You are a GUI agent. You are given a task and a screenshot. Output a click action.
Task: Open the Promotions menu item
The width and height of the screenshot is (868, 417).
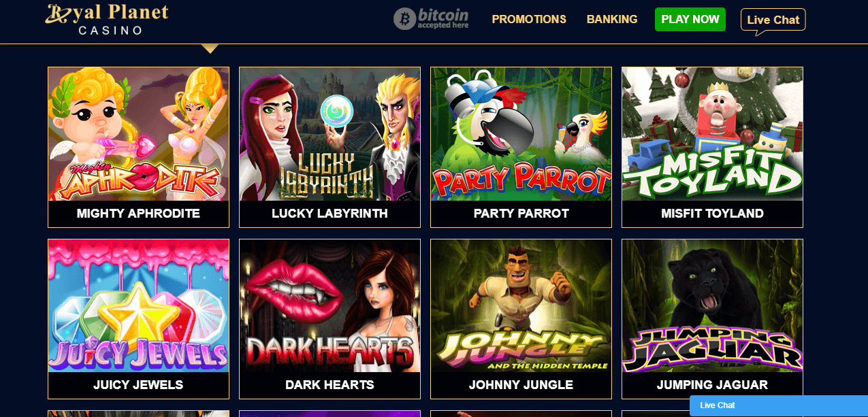point(529,19)
